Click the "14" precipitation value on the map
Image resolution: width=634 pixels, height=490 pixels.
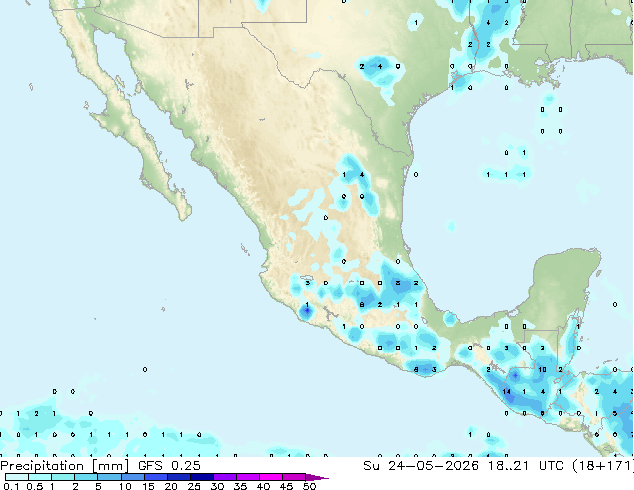[506, 391]
